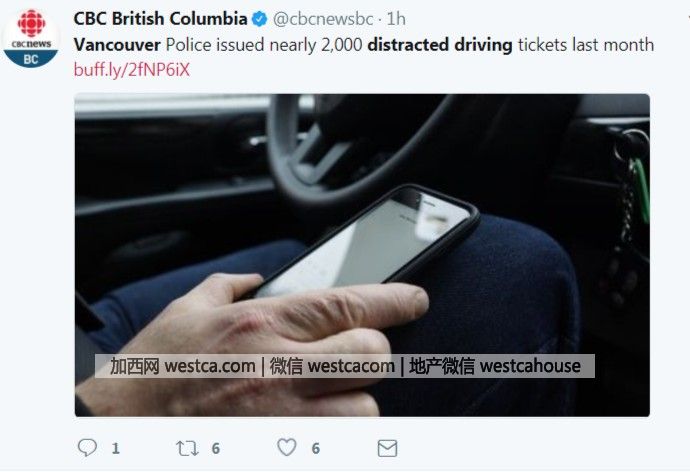Click the westcahouse watermark text
Screen dimensions: 690x472
pos(530,366)
